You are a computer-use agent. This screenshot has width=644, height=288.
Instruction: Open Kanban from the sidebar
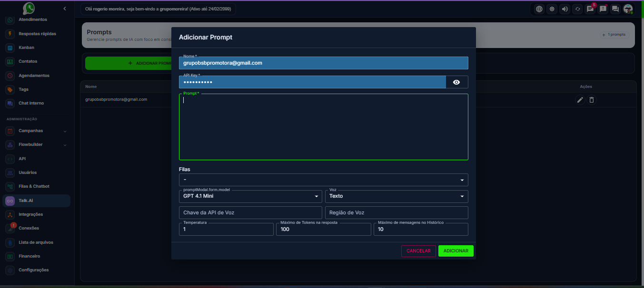pyautogui.click(x=26, y=48)
